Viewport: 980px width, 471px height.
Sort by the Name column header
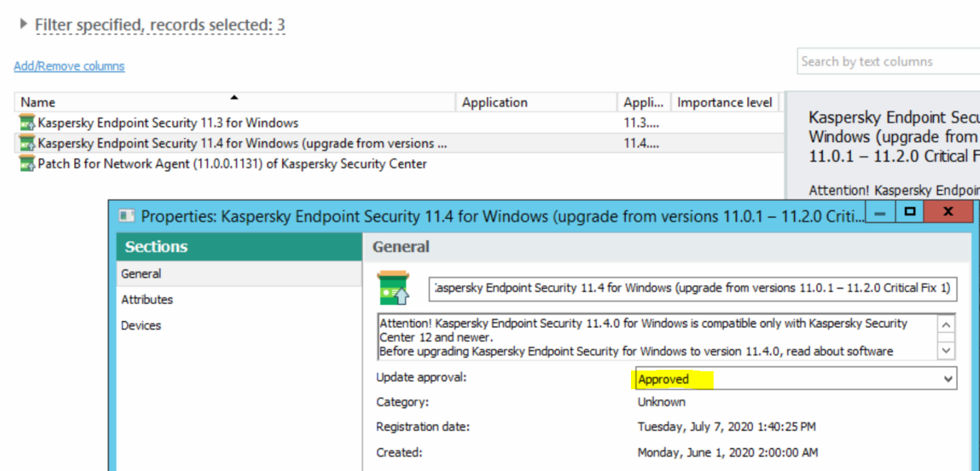pos(38,103)
